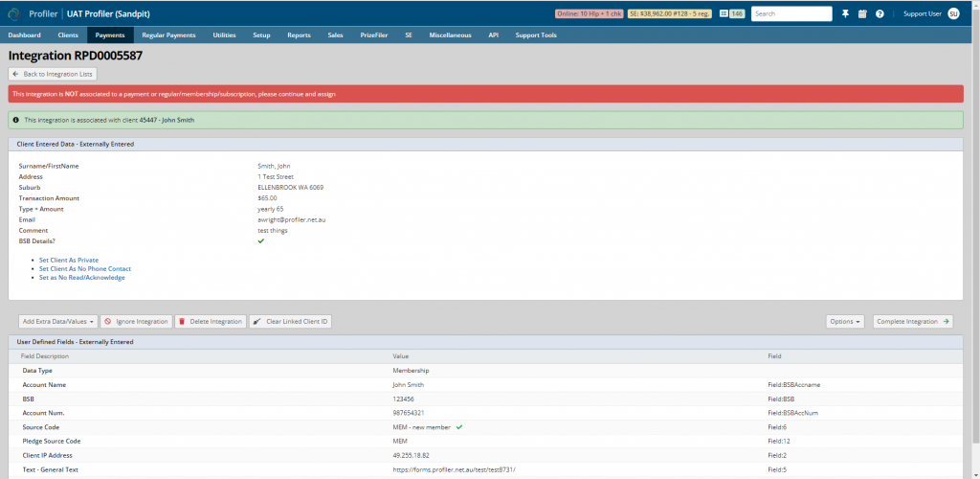Click client 45447 - John Smith text

tap(167, 120)
